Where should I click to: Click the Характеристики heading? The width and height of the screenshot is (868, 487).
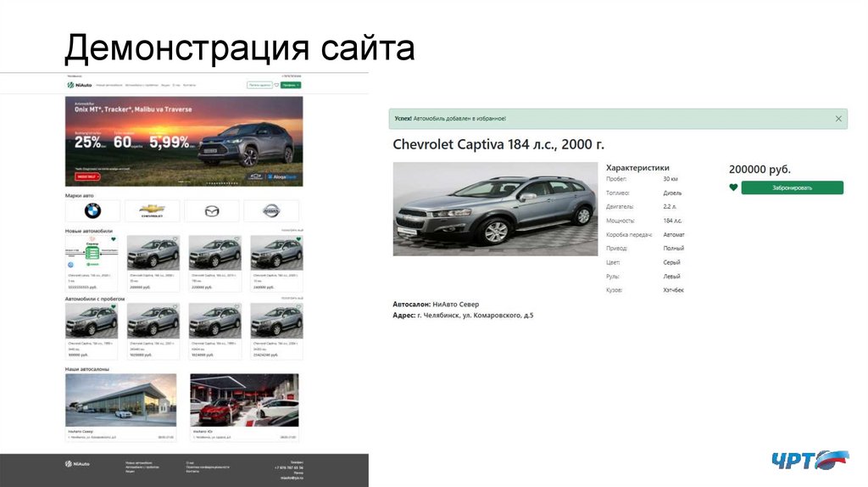(637, 167)
